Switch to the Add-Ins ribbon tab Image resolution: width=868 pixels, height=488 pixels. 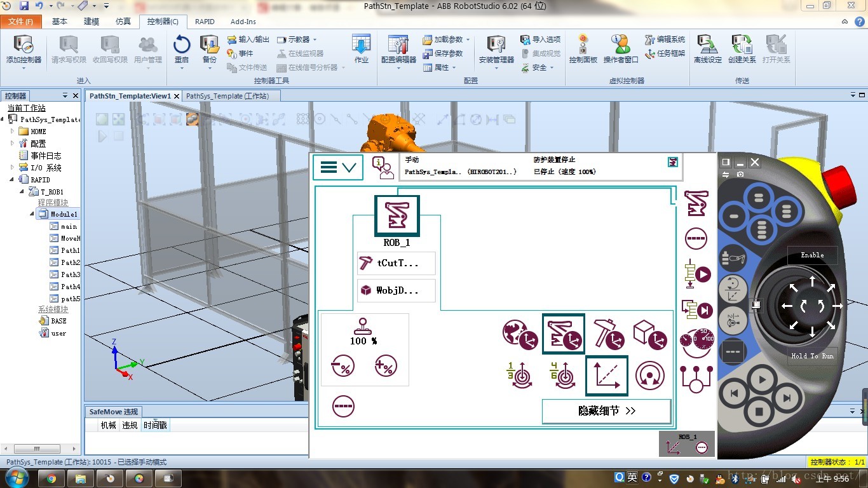click(x=243, y=21)
